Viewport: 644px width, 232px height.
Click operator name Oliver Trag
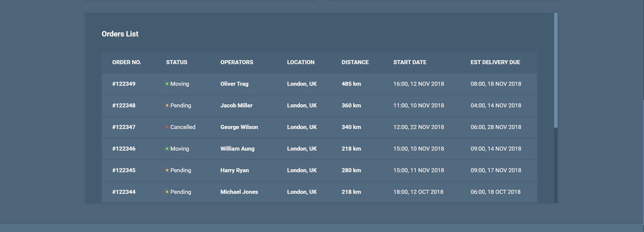234,84
